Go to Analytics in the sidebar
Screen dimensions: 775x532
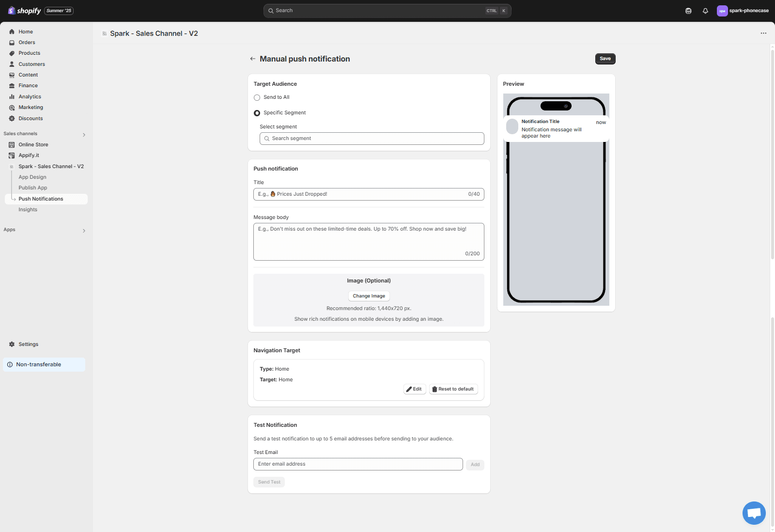tap(30, 96)
